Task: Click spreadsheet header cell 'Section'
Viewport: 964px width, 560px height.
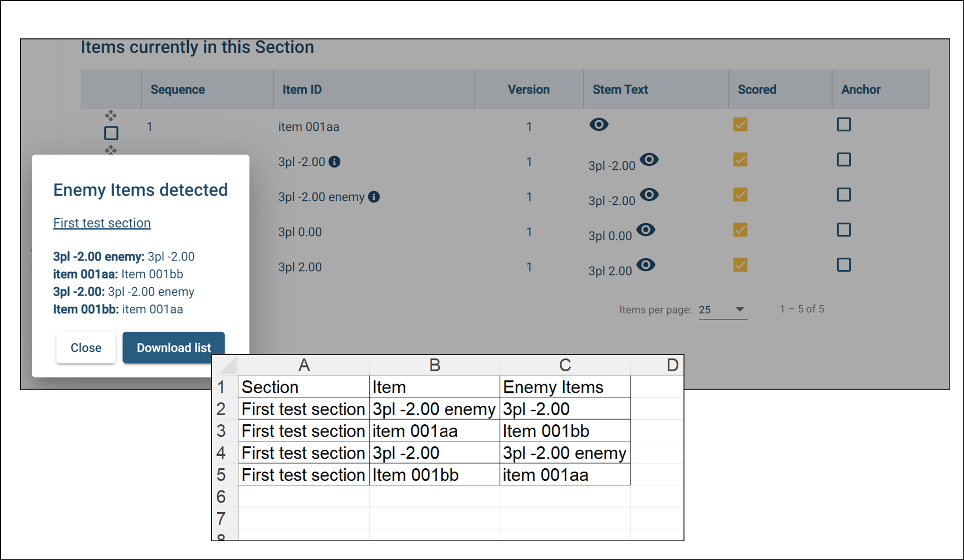Action: coord(304,387)
